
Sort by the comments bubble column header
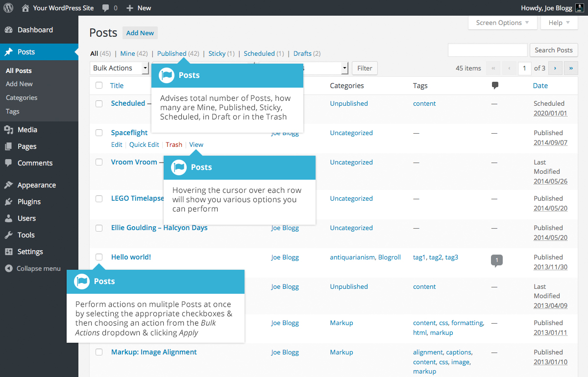[495, 86]
